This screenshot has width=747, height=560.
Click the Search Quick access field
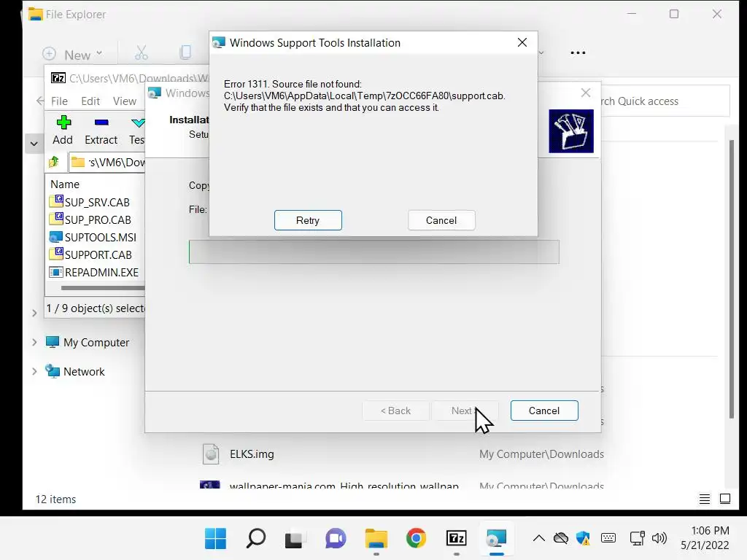(x=665, y=101)
